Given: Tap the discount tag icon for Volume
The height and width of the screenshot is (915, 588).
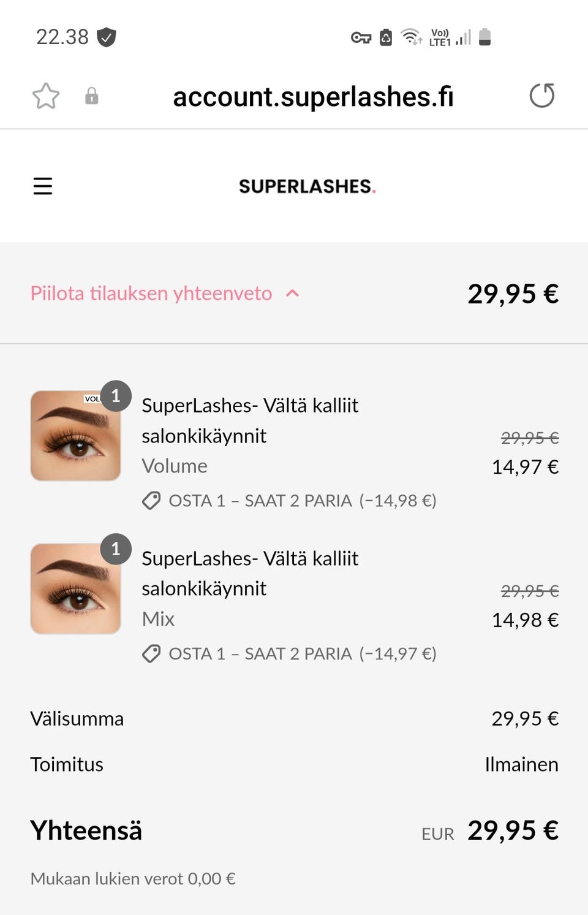Looking at the screenshot, I should (151, 501).
